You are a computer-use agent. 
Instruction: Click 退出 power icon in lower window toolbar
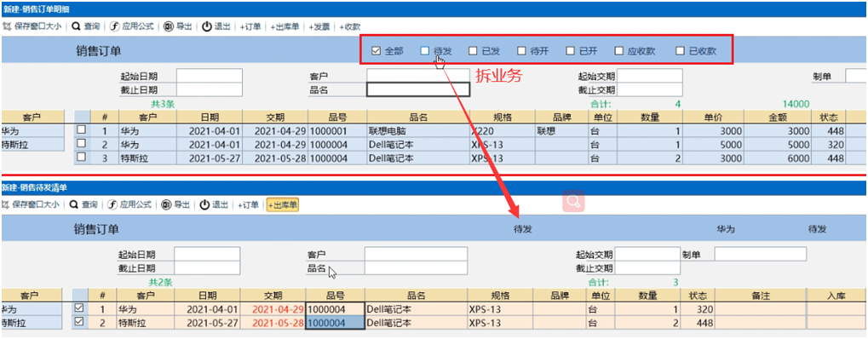point(204,204)
